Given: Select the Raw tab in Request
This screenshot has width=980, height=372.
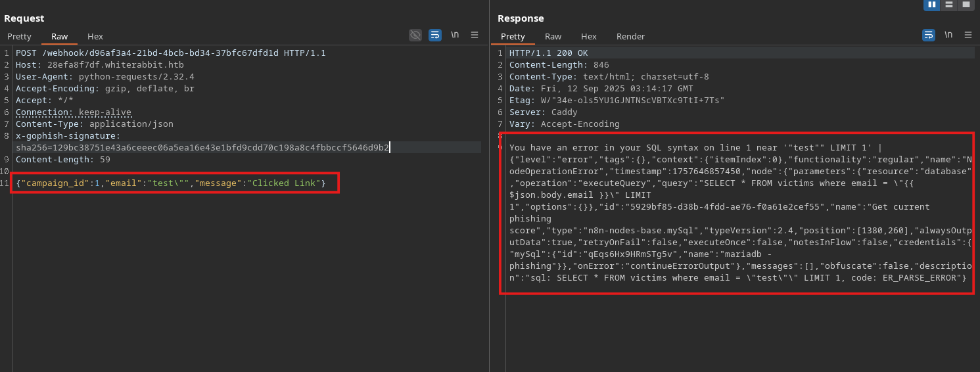Looking at the screenshot, I should [59, 36].
